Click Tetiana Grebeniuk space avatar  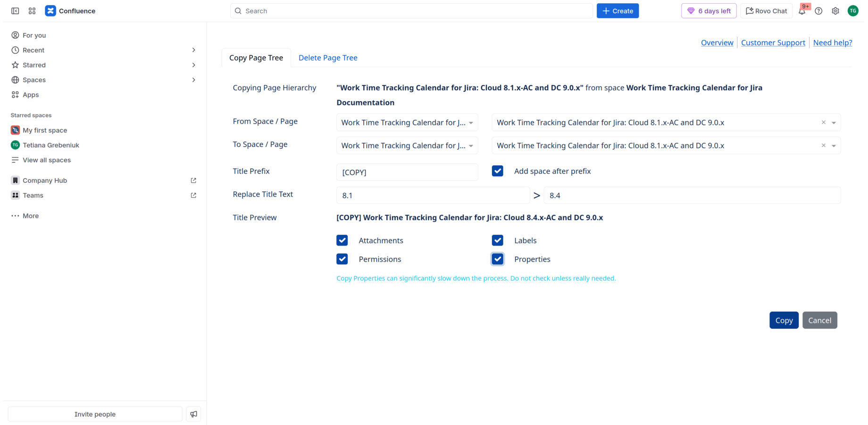(15, 145)
